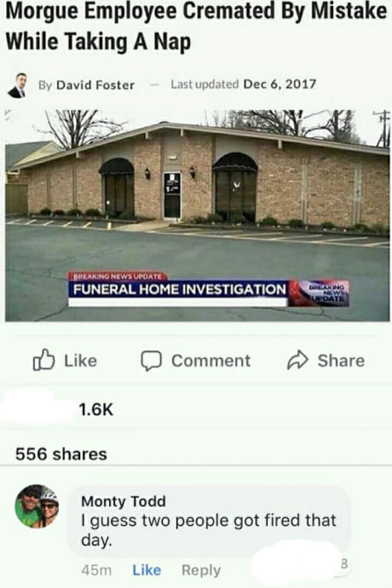The width and height of the screenshot is (392, 588).
Task: Tap the thumbs-up Like icon
Action: pyautogui.click(x=43, y=360)
